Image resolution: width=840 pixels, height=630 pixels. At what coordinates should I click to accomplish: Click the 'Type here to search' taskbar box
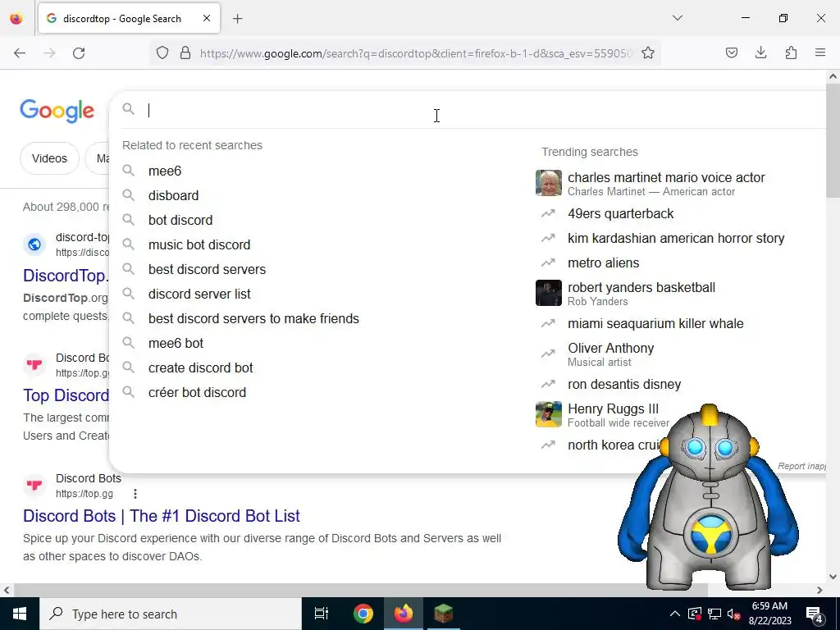click(171, 614)
